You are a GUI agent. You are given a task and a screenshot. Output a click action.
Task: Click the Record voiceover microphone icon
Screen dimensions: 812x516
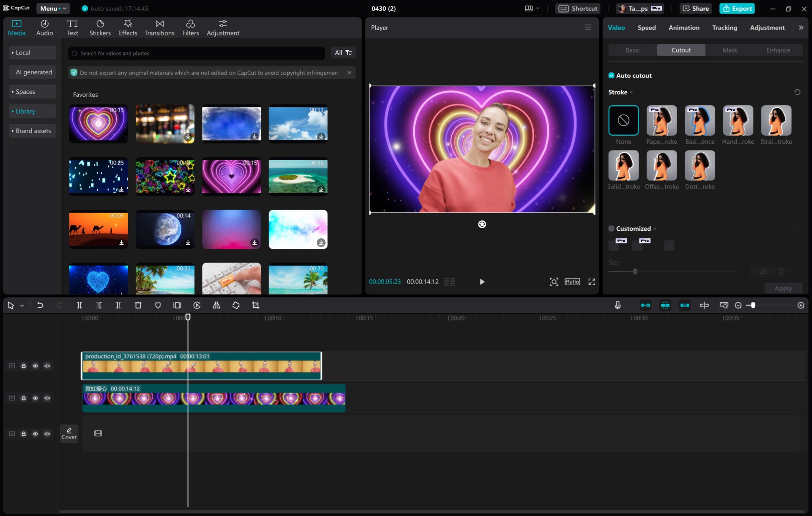point(617,305)
